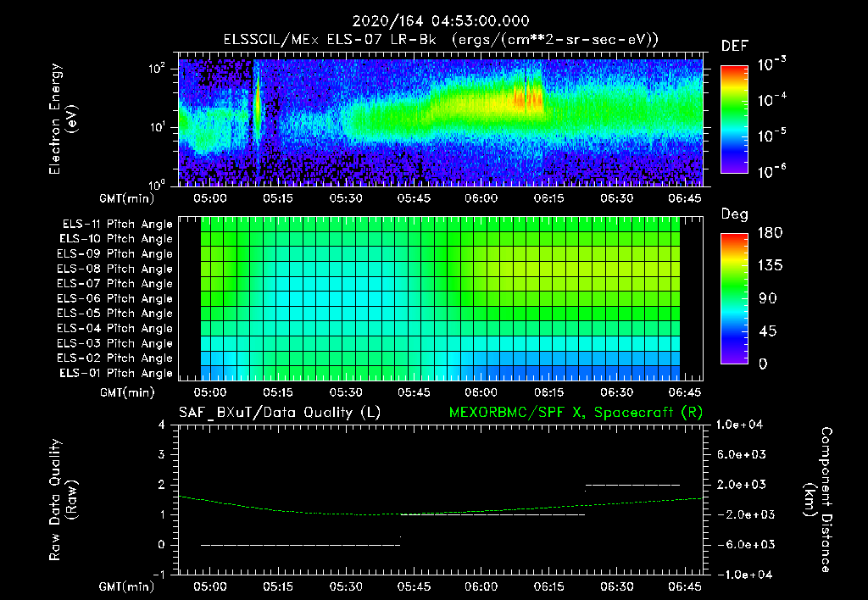The height and width of the screenshot is (600, 868).
Task: Click the ELS-03 Pitch Angle row label
Action: (x=115, y=344)
